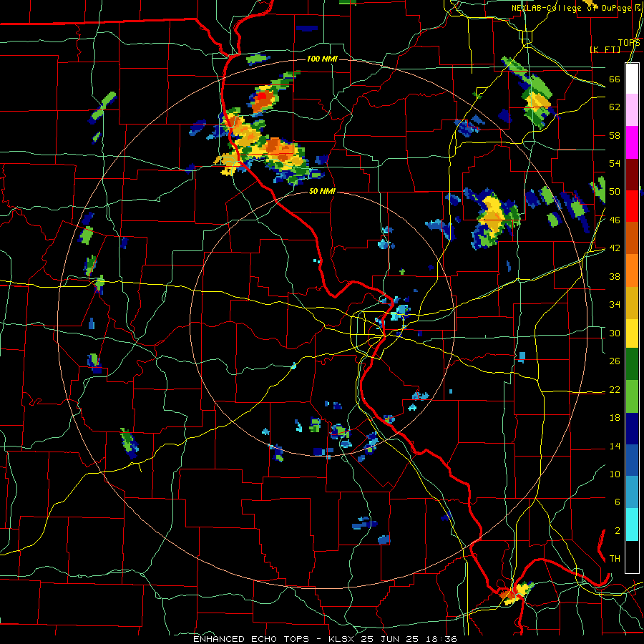The height and width of the screenshot is (644, 644).
Task: Click the '50' value on the color scale
Action: coord(615,192)
